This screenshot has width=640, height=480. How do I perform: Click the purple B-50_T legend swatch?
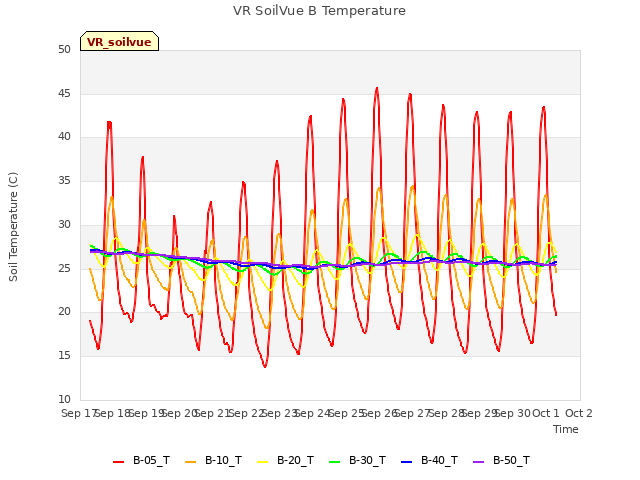(x=478, y=462)
